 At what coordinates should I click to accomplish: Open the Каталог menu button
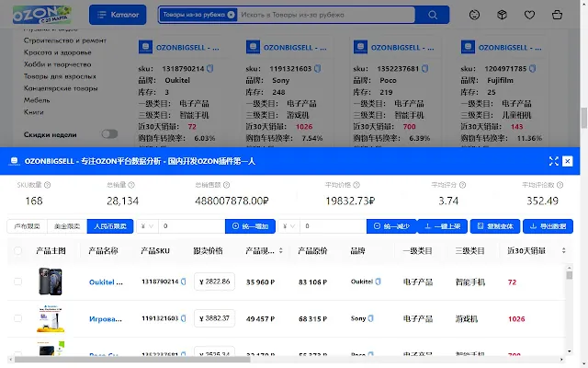[118, 15]
